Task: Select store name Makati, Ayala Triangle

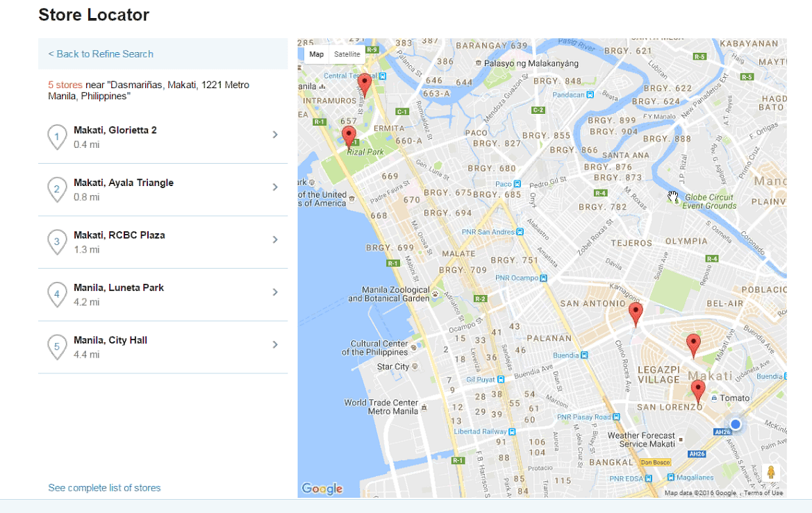Action: point(123,183)
